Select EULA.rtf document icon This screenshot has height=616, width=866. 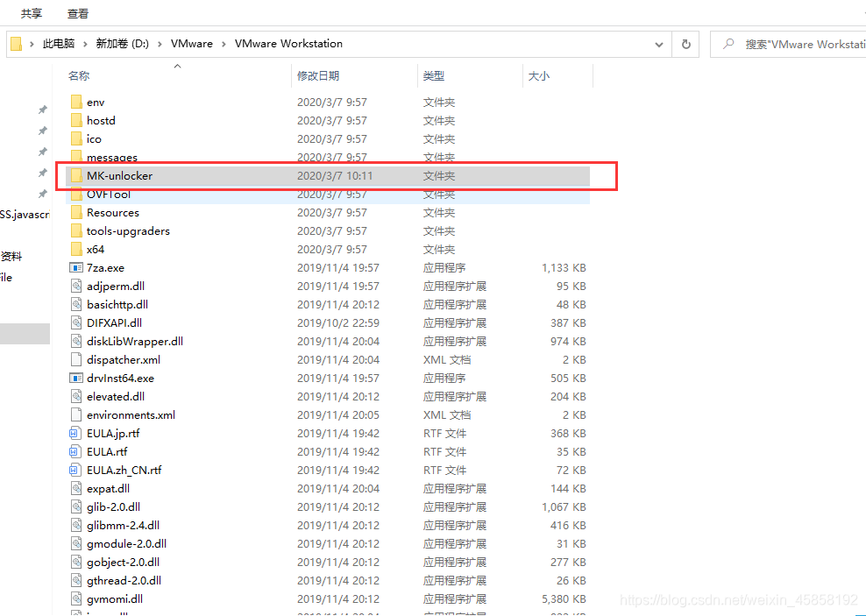[75, 451]
